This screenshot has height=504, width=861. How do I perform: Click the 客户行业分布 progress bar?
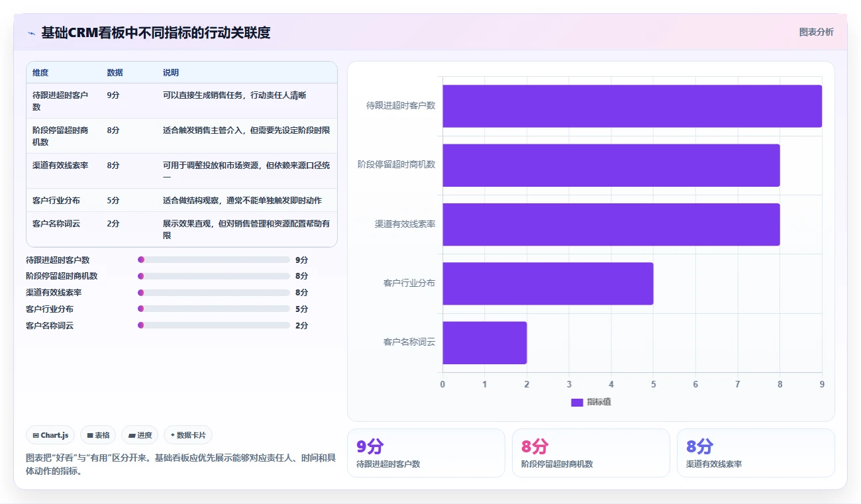(214, 309)
